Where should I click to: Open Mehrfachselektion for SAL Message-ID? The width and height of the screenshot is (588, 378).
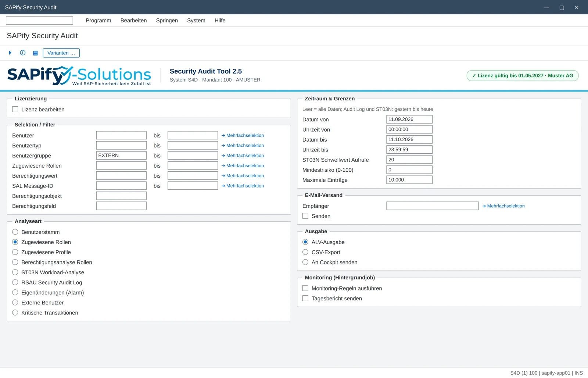(243, 186)
